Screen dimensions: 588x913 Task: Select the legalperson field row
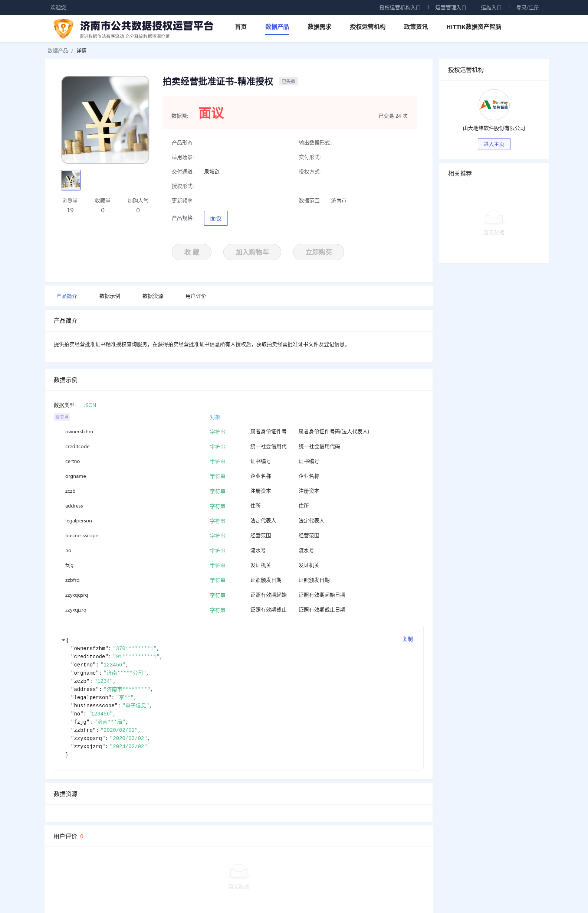[239, 521]
